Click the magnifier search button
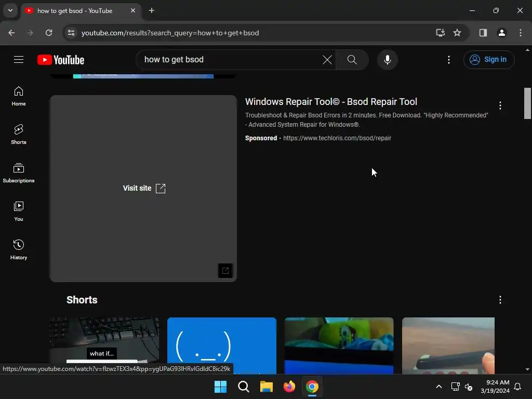Image resolution: width=532 pixels, height=399 pixels. [x=352, y=60]
